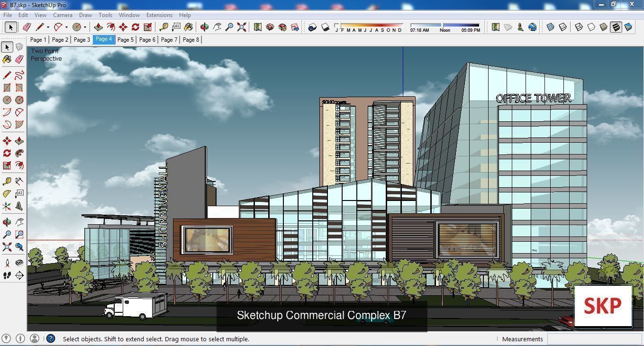Open the Camera menu

(63, 15)
